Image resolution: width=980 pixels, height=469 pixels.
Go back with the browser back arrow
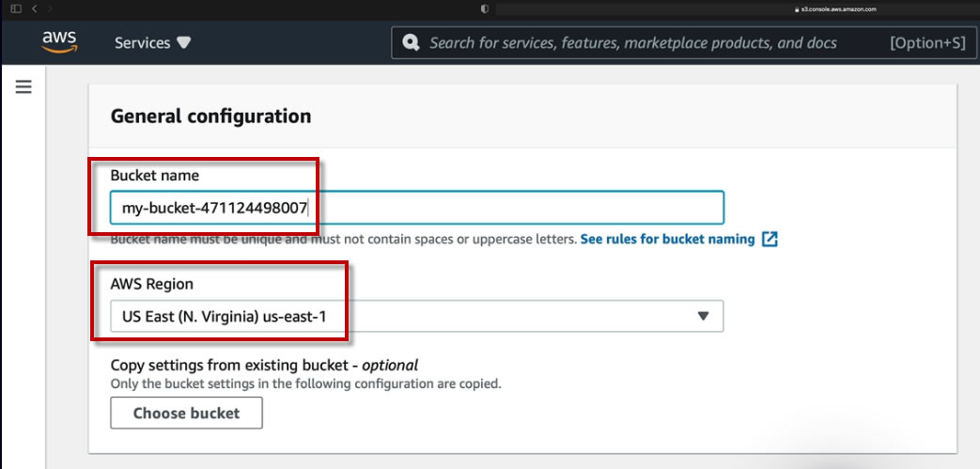coord(35,8)
